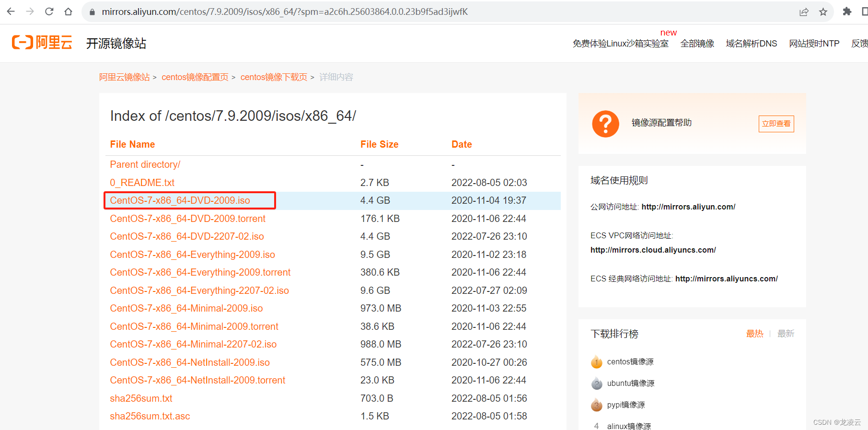
Task: Download CentOS-7-x86_64-Everything-2207-02.iso
Action: click(199, 291)
